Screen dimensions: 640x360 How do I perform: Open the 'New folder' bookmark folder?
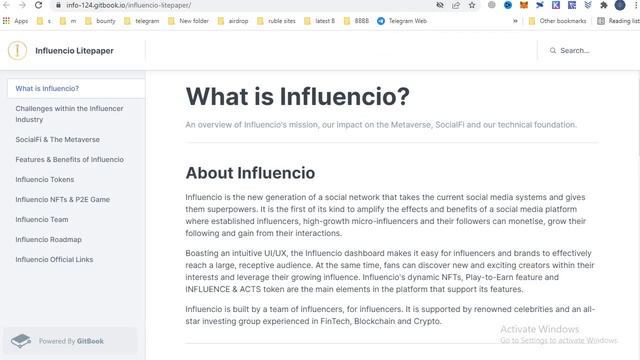(x=188, y=21)
